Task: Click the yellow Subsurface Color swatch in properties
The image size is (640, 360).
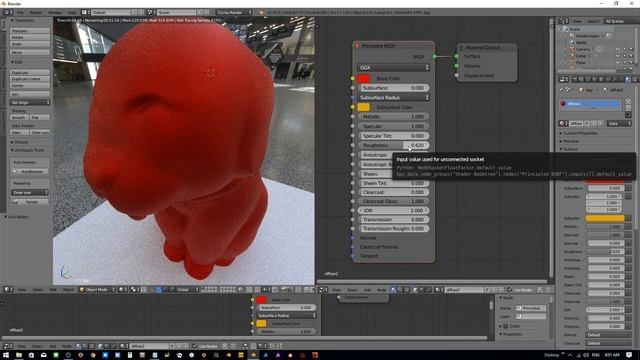Action: click(x=605, y=218)
